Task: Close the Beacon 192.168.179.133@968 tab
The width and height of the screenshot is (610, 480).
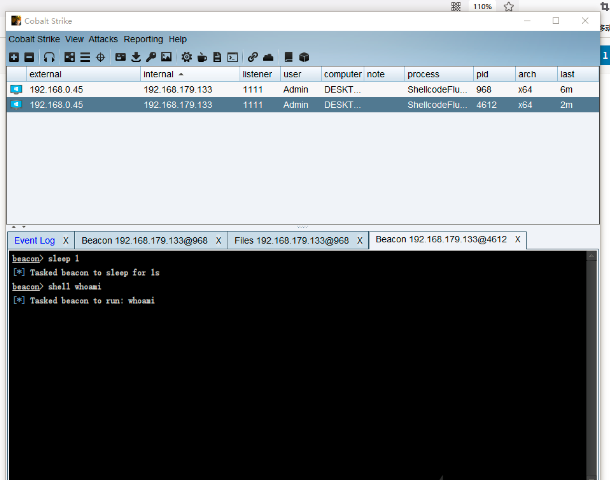Action: [219, 241]
